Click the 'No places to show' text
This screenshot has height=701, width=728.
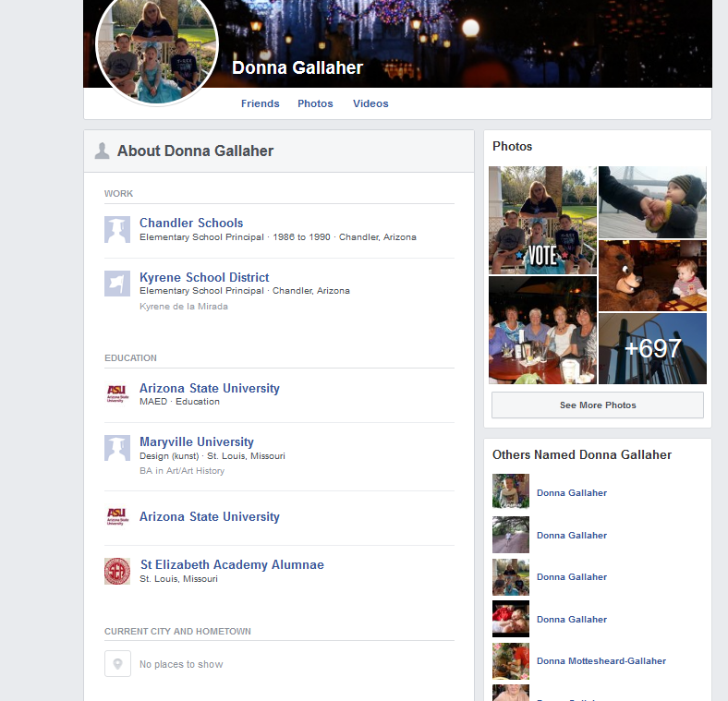pos(181,664)
